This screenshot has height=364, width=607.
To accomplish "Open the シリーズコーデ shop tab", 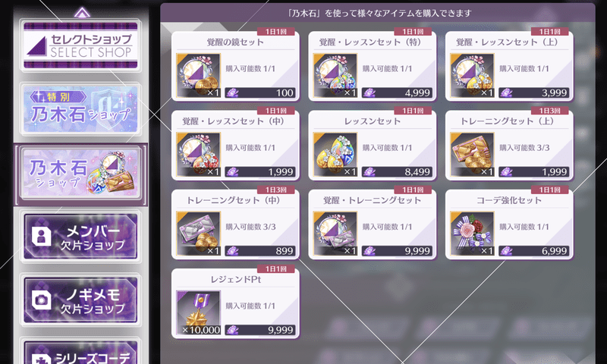I will click(80, 352).
